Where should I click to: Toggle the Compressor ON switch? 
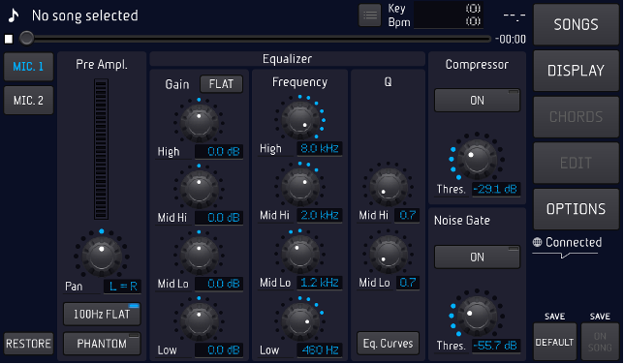tap(477, 101)
